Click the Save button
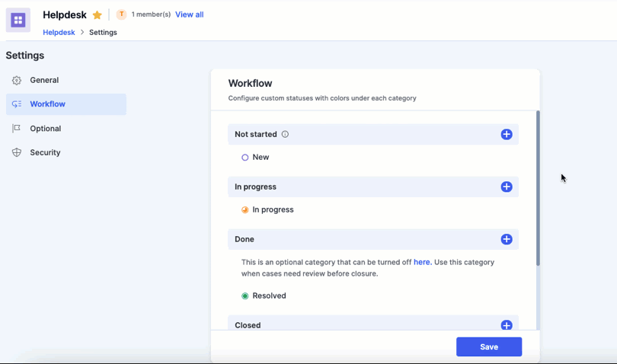The image size is (617, 364). (489, 346)
